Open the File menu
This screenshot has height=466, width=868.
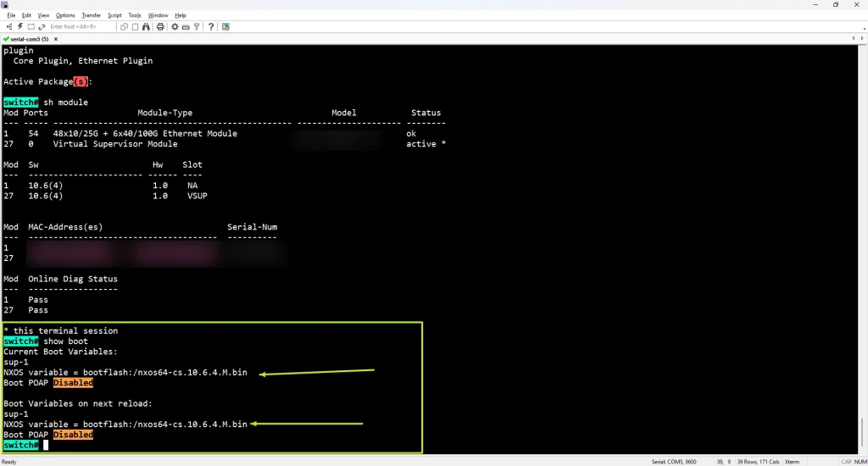[x=11, y=15]
